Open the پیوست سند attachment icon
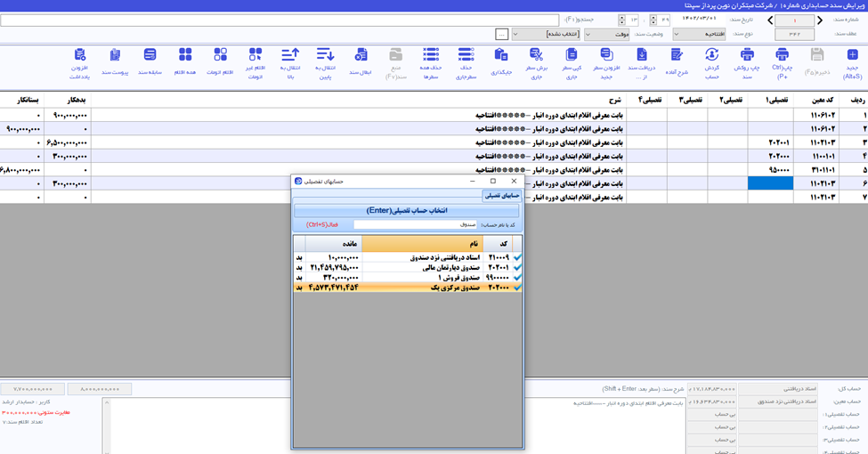 (x=115, y=55)
